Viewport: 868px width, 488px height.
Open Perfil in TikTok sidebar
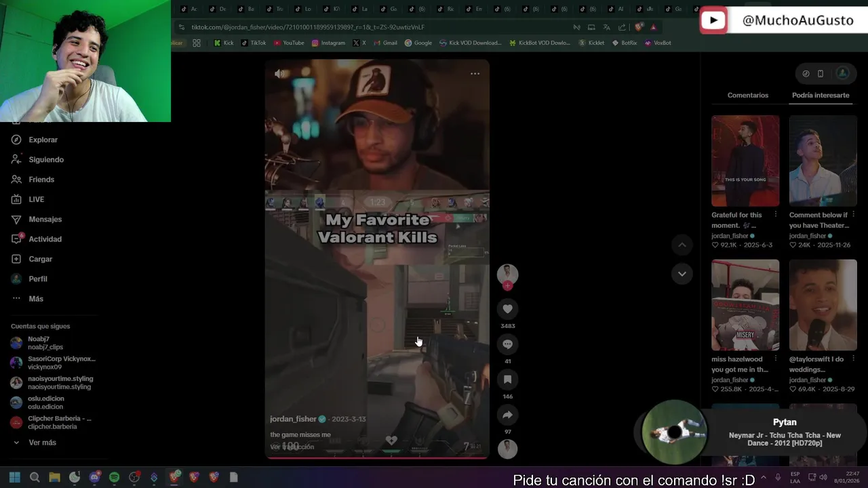click(x=30, y=279)
